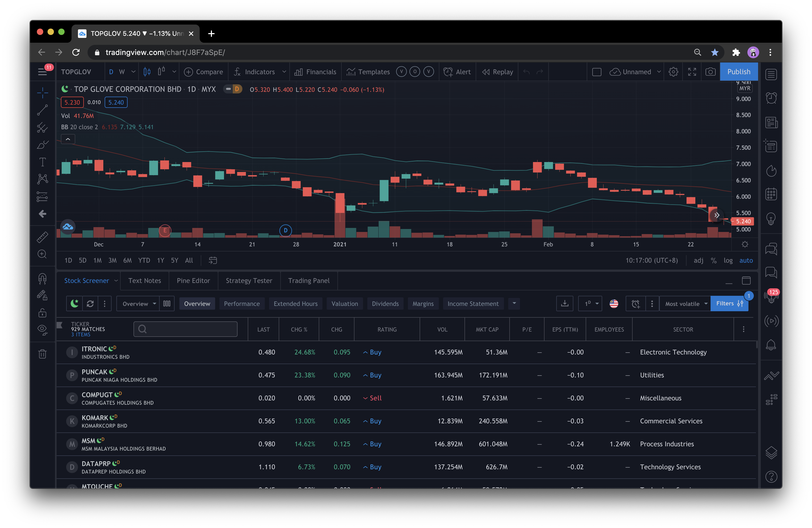The height and width of the screenshot is (528, 812).
Task: Click the dividend D marker on timeline
Action: [286, 231]
